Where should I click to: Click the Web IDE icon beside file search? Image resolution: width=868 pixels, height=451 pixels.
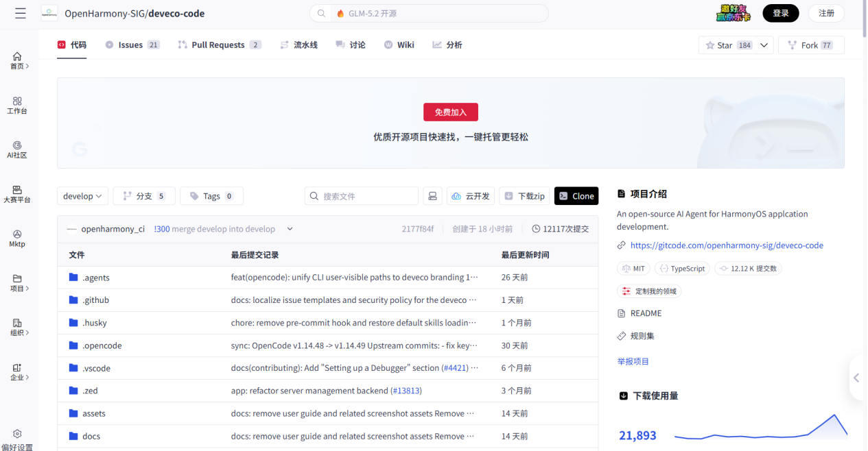tap(432, 196)
